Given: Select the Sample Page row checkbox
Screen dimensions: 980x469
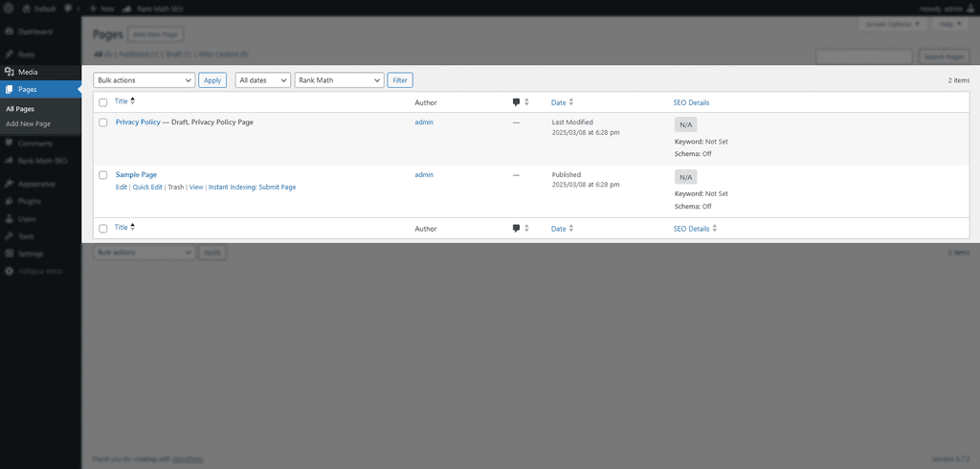Looking at the screenshot, I should tap(103, 175).
